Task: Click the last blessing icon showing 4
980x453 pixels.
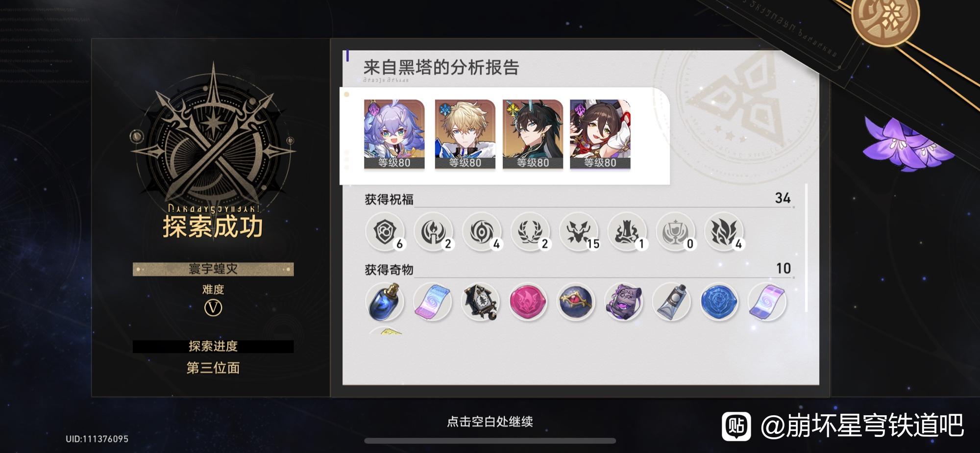Action: [x=724, y=231]
